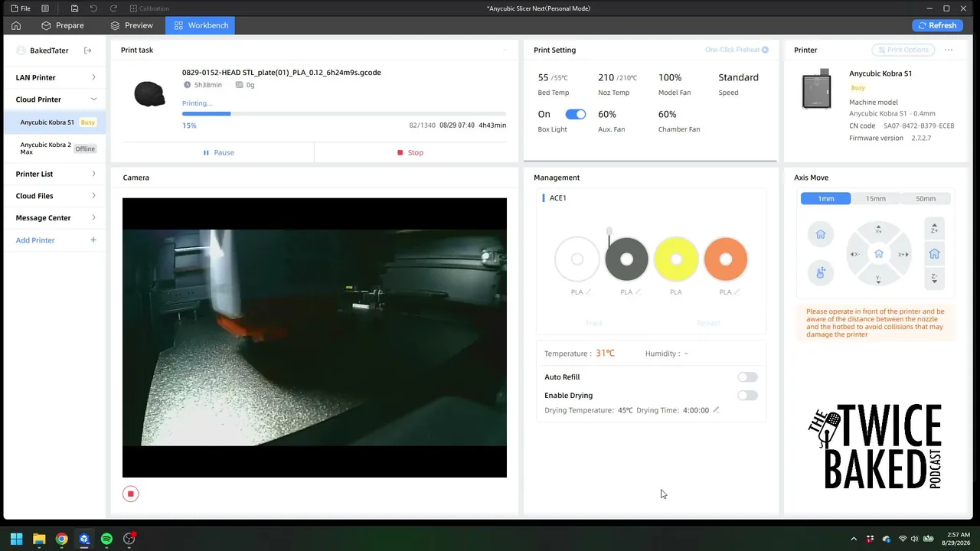Open the File menu
This screenshot has height=551, width=980.
click(21, 8)
